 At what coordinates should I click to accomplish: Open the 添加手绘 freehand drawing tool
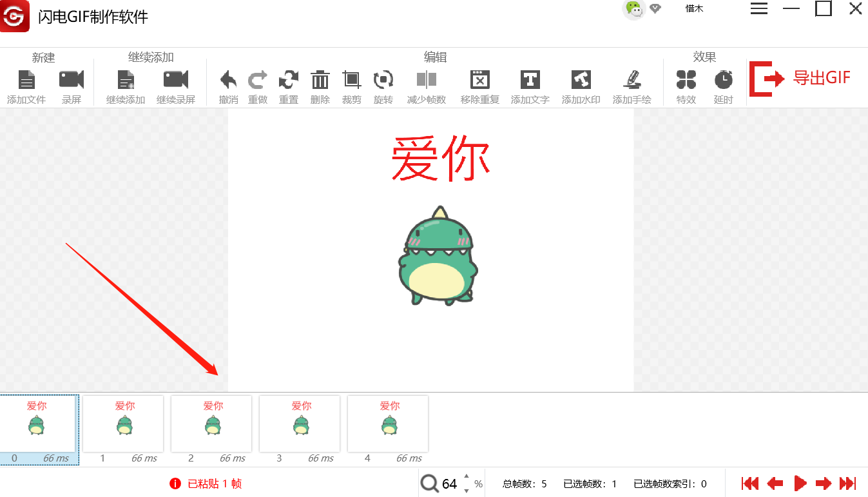(x=632, y=80)
